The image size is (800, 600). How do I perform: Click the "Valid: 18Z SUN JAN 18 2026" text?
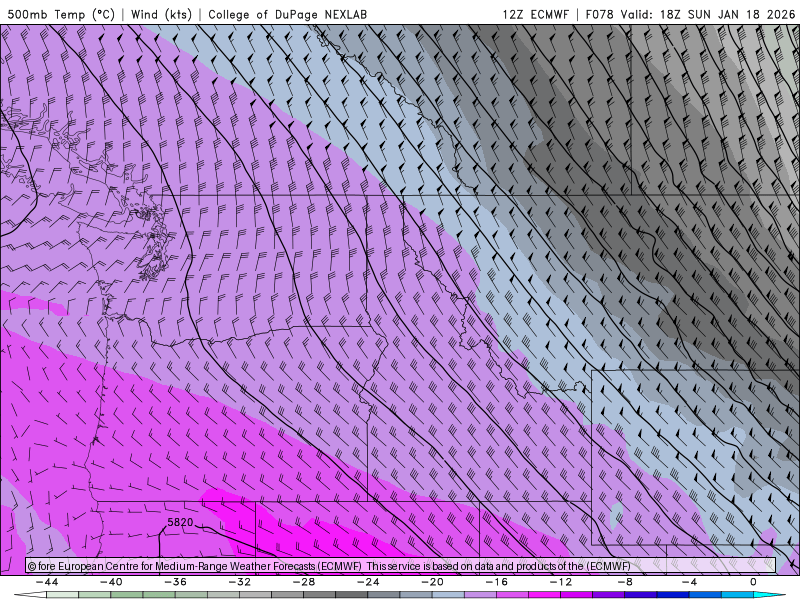pyautogui.click(x=708, y=14)
